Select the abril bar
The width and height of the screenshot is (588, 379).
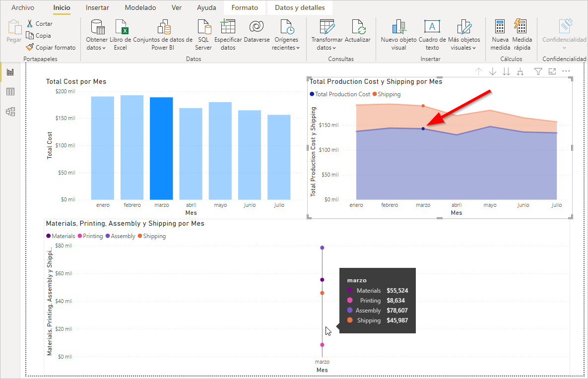pos(191,154)
